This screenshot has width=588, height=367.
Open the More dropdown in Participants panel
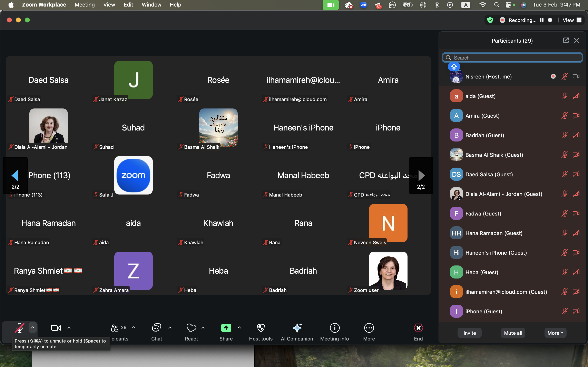[555, 333]
